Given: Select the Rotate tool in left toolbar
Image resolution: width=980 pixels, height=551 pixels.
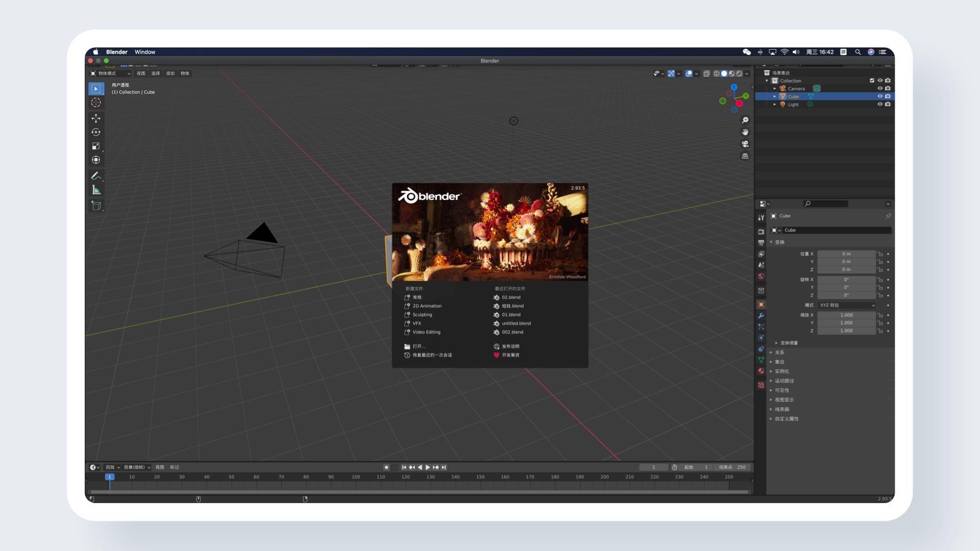Looking at the screenshot, I should point(96,132).
